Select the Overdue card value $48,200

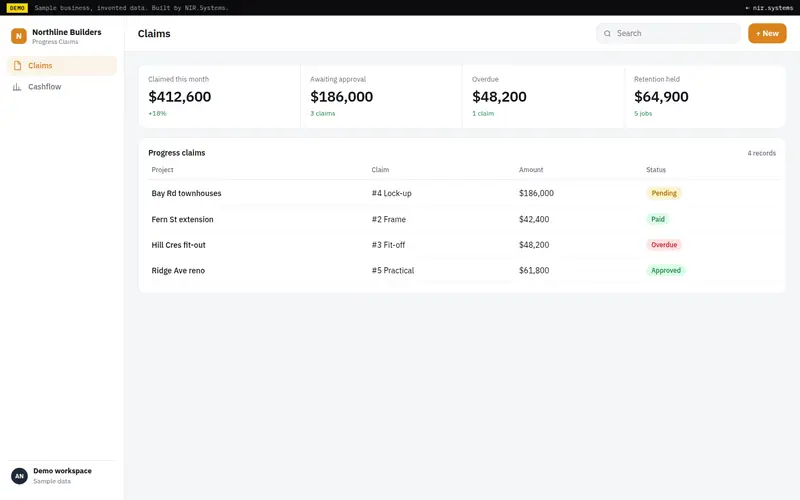tap(499, 96)
